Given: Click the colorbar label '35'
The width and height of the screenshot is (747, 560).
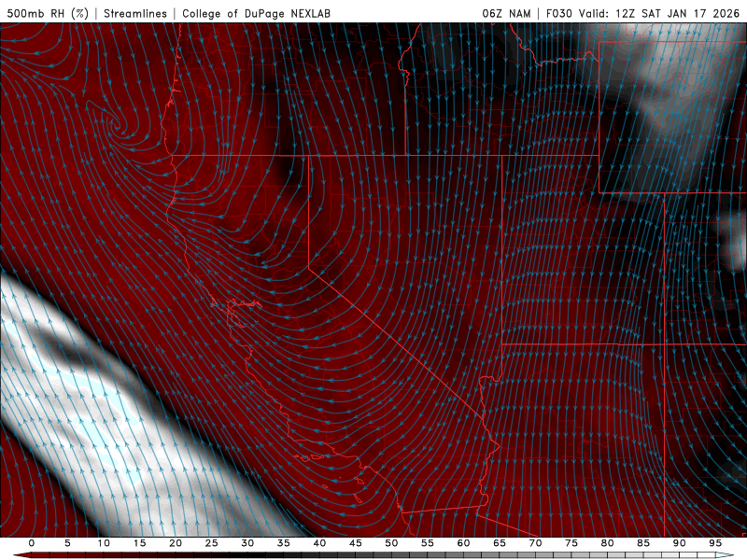Looking at the screenshot, I should (284, 543).
